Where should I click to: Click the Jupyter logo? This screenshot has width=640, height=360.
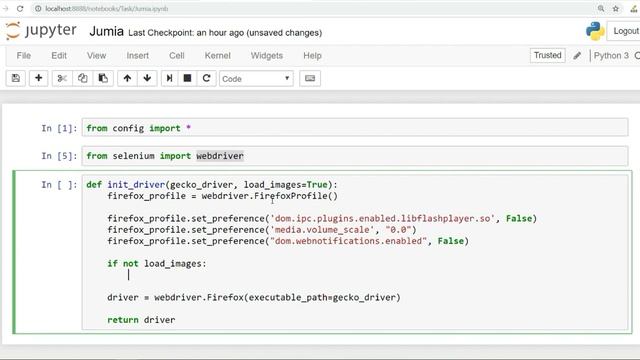click(41, 31)
